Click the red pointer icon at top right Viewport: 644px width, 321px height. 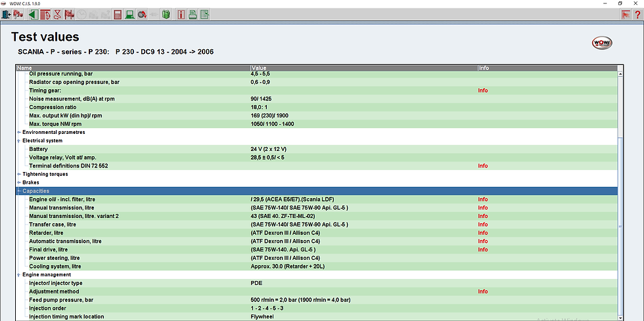click(x=626, y=14)
